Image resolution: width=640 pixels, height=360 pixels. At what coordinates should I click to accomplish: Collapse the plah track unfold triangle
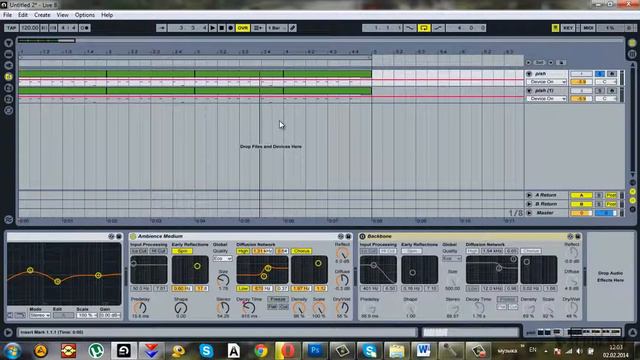529,74
